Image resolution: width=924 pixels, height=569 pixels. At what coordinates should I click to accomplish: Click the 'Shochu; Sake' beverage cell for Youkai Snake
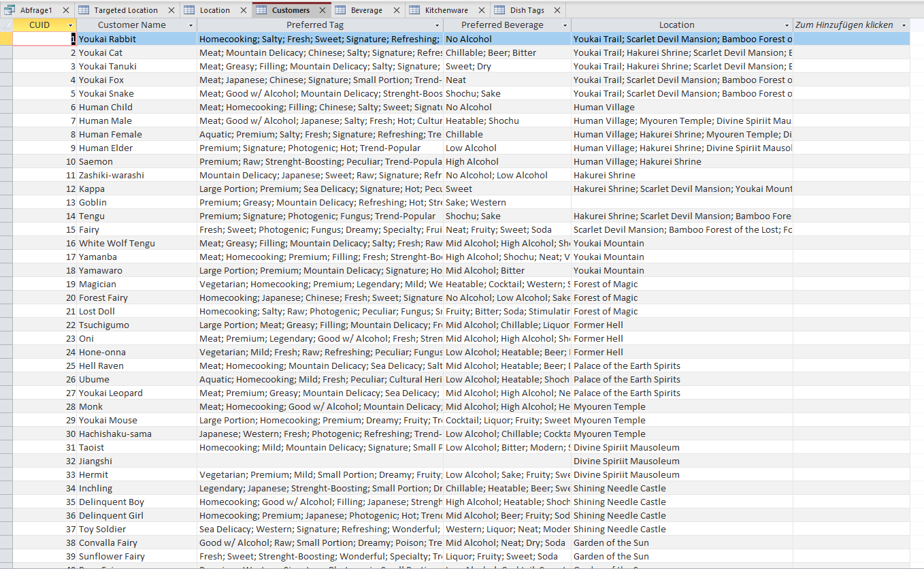pyautogui.click(x=507, y=93)
